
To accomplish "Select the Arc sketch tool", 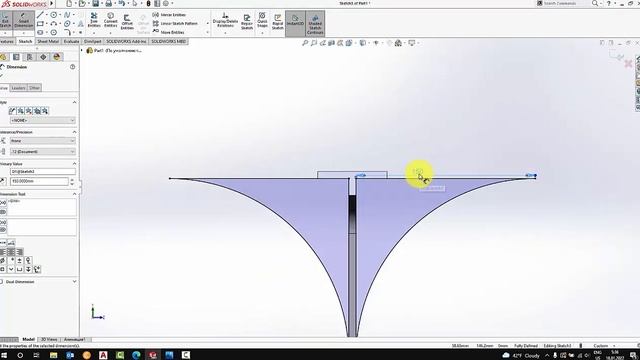I will click(53, 24).
